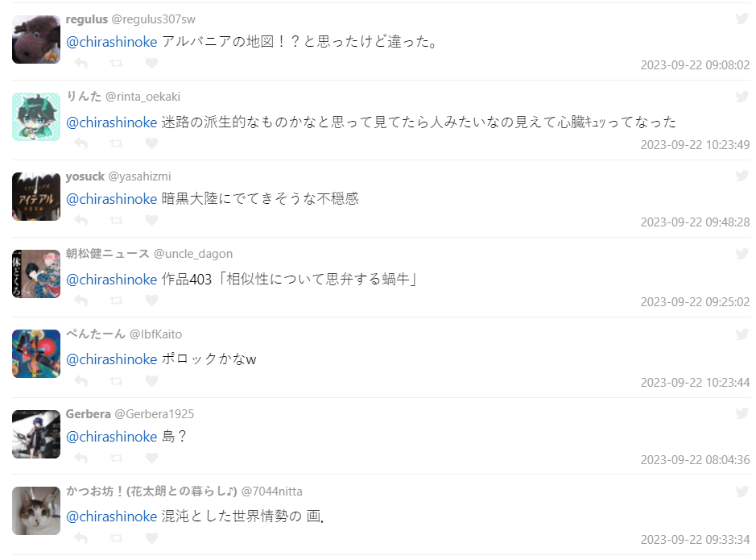Retweet regulus's tweet
756x560 pixels.
pos(116,63)
